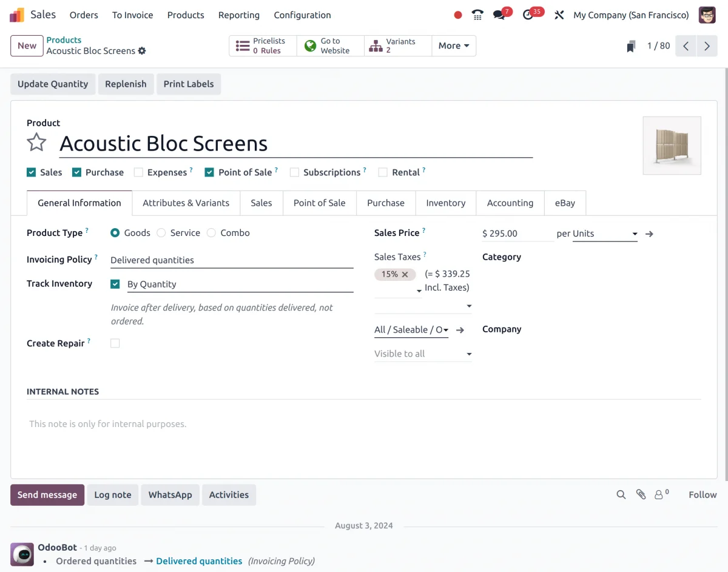The width and height of the screenshot is (728, 572).
Task: Click the product image thumbnail
Action: tap(672, 145)
